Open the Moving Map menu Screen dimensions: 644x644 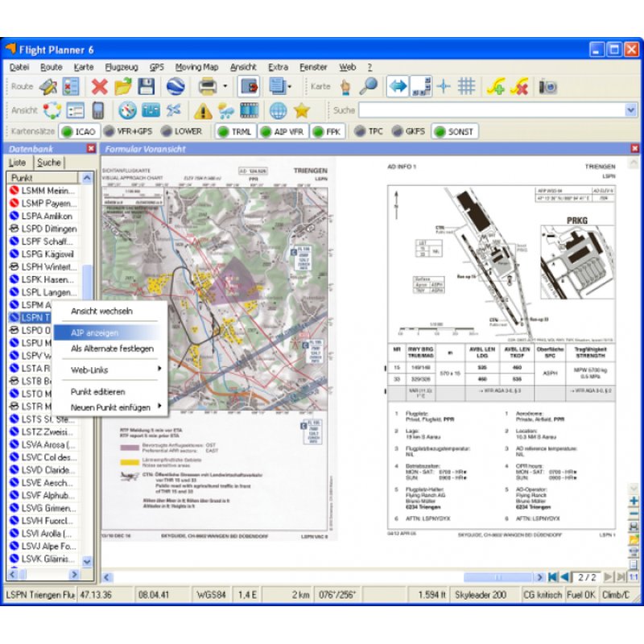pyautogui.click(x=196, y=67)
